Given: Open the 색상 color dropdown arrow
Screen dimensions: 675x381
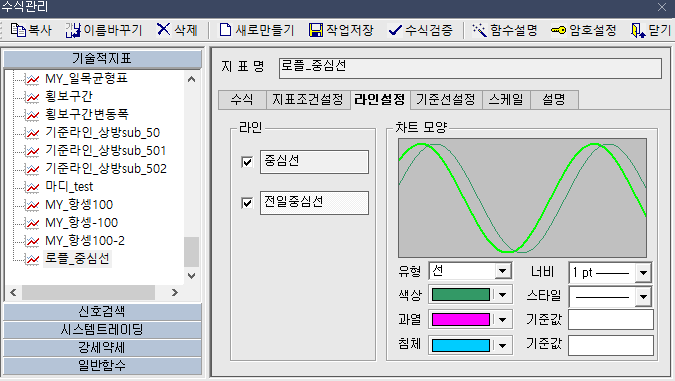Looking at the screenshot, I should point(502,295).
